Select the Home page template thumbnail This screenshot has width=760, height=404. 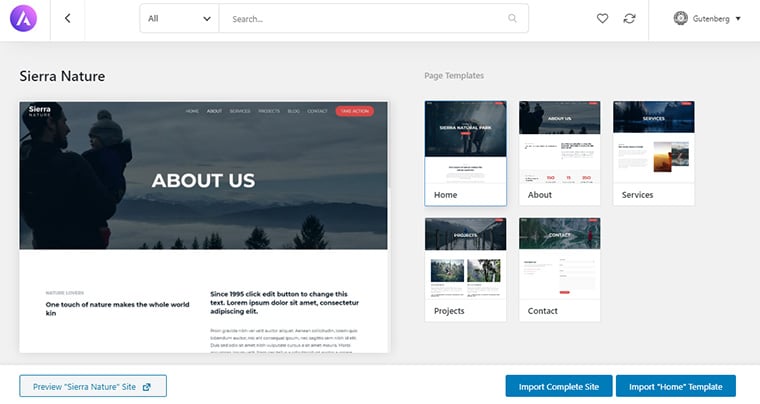[x=465, y=153]
